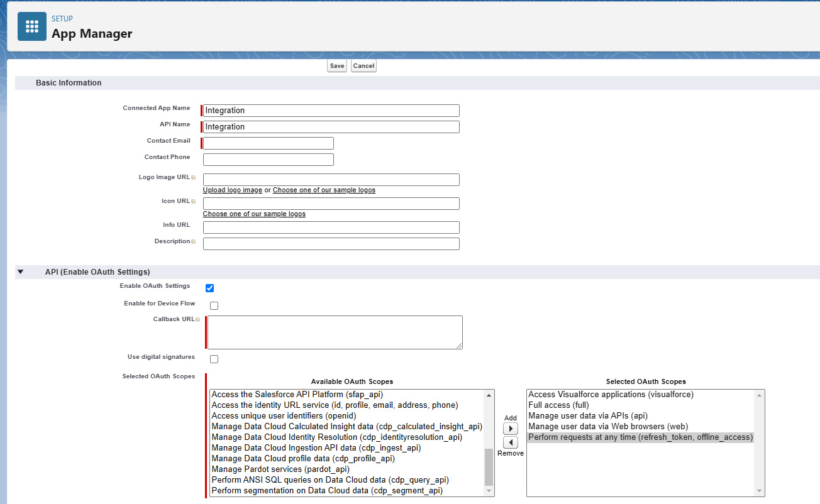Click down arrow of Selected OAuth Scopes scrollbar

click(760, 491)
